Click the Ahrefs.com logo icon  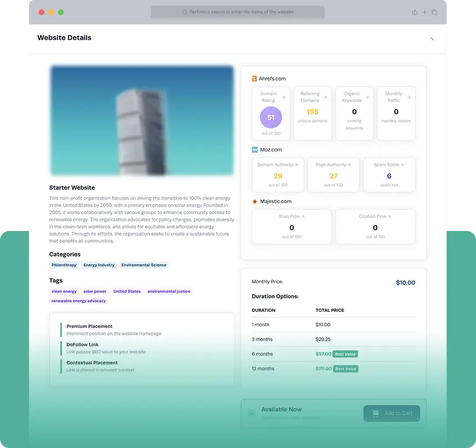(x=254, y=79)
